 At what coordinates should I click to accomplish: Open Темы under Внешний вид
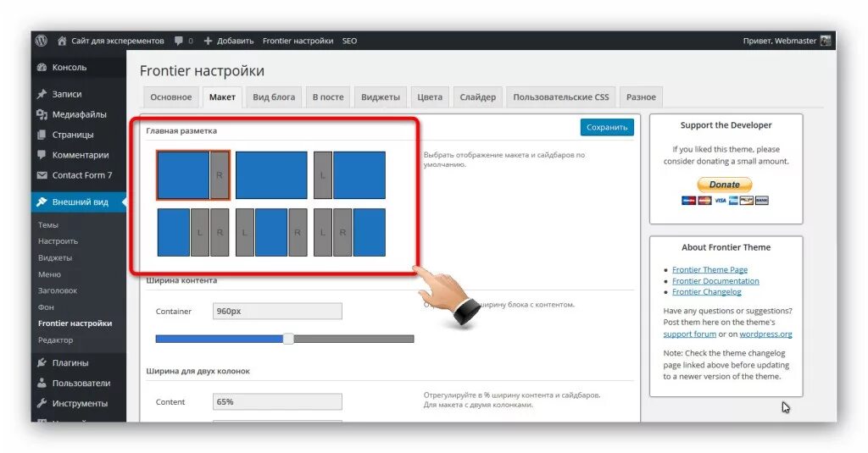(x=48, y=224)
